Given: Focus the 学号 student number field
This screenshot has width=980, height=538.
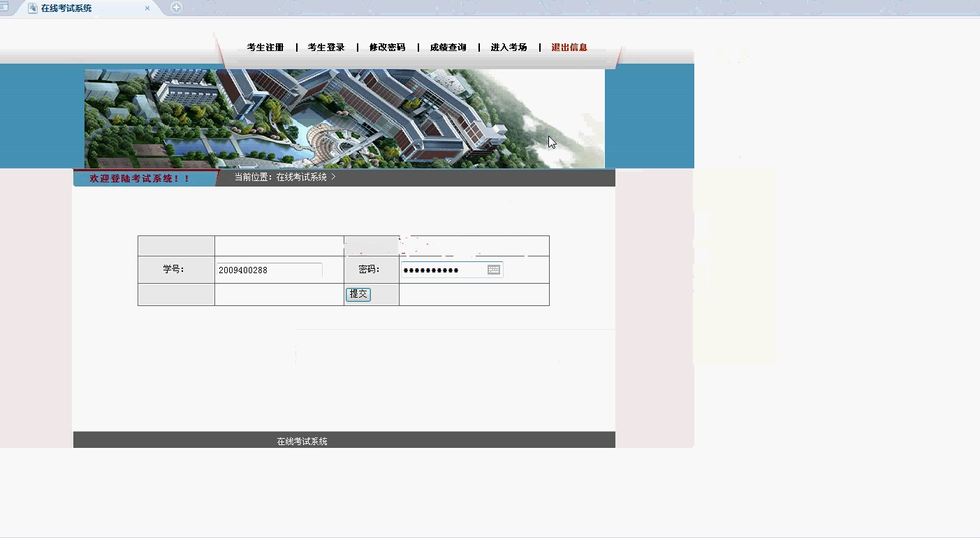Looking at the screenshot, I should (270, 270).
